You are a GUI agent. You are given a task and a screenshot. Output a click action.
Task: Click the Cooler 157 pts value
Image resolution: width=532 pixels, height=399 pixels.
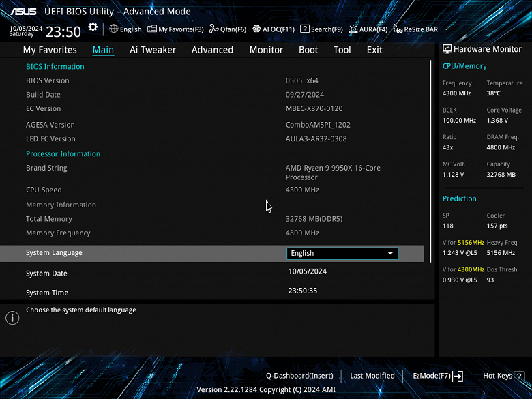coord(497,226)
